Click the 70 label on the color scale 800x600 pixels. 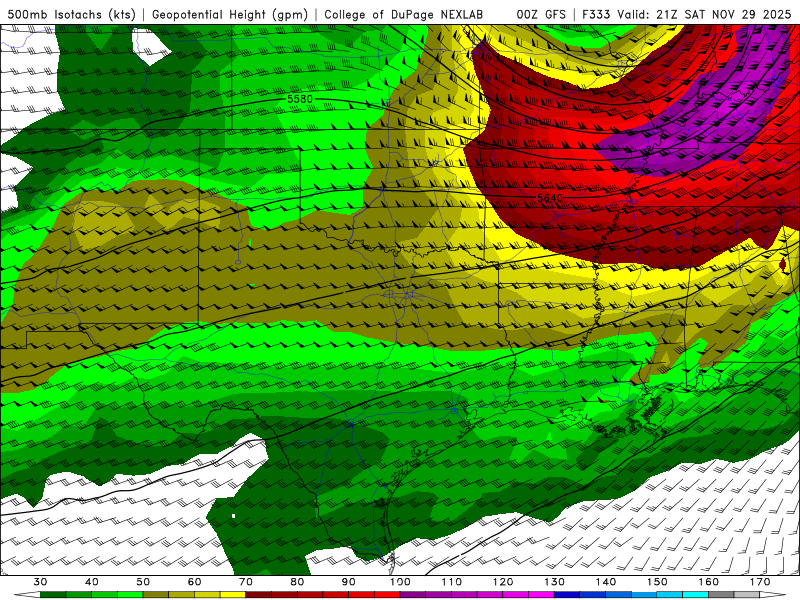(246, 582)
